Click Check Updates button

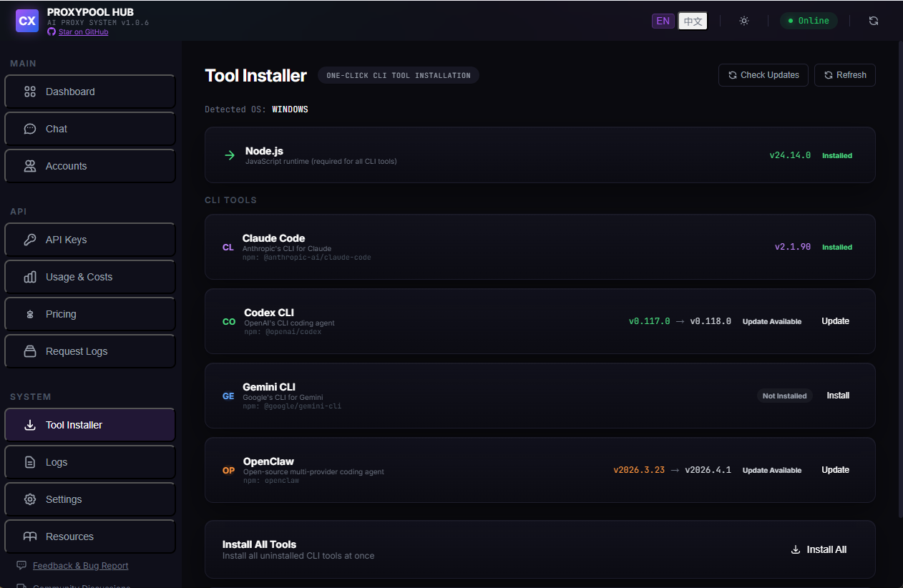763,75
